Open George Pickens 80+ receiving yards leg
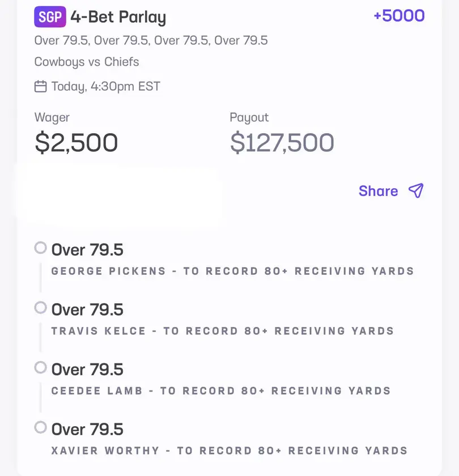The height and width of the screenshot is (476, 459). tap(232, 271)
